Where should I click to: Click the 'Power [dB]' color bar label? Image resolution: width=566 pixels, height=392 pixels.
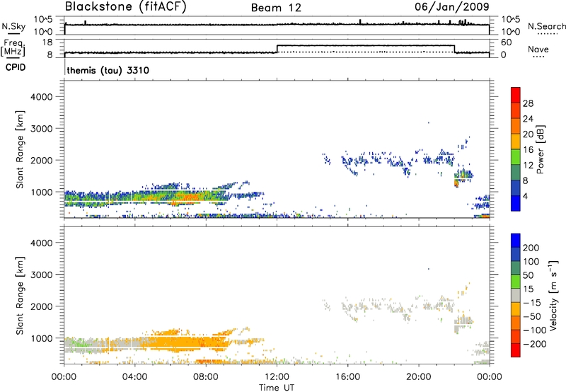tap(540, 149)
